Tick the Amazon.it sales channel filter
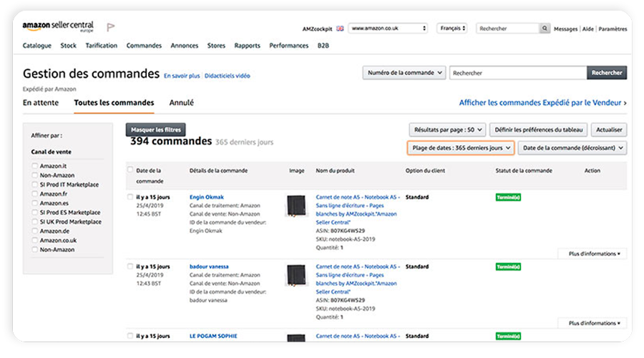 point(35,166)
